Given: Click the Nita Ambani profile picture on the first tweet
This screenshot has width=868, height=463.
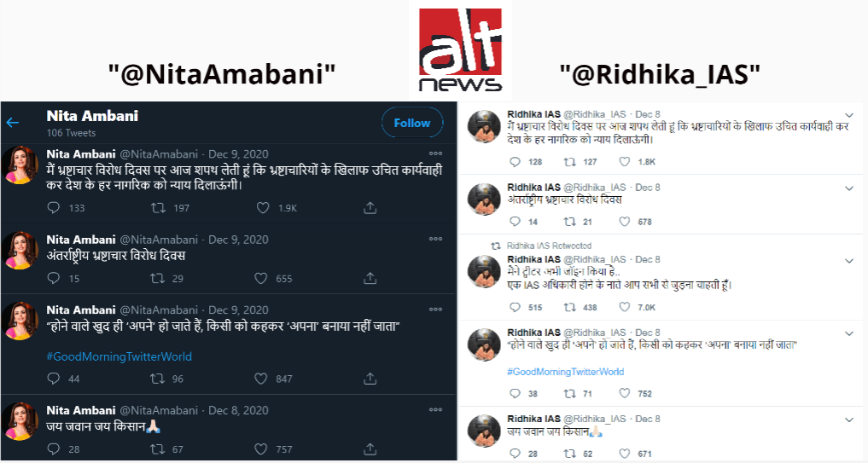Looking at the screenshot, I should pos(20,165).
